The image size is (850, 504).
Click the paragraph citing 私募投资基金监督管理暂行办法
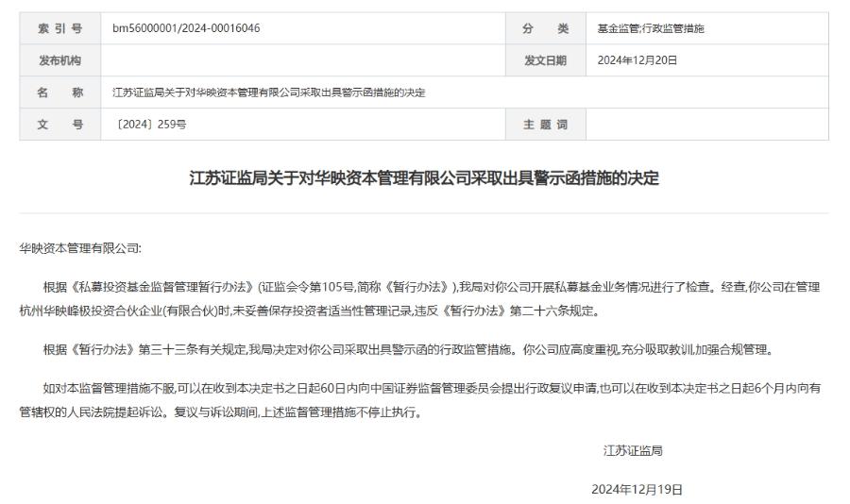[420, 298]
